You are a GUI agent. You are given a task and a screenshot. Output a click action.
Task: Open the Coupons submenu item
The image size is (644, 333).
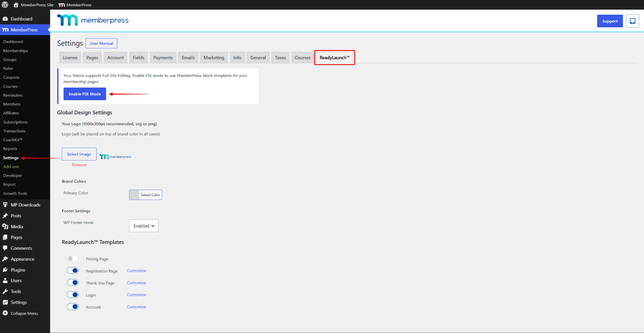(11, 77)
